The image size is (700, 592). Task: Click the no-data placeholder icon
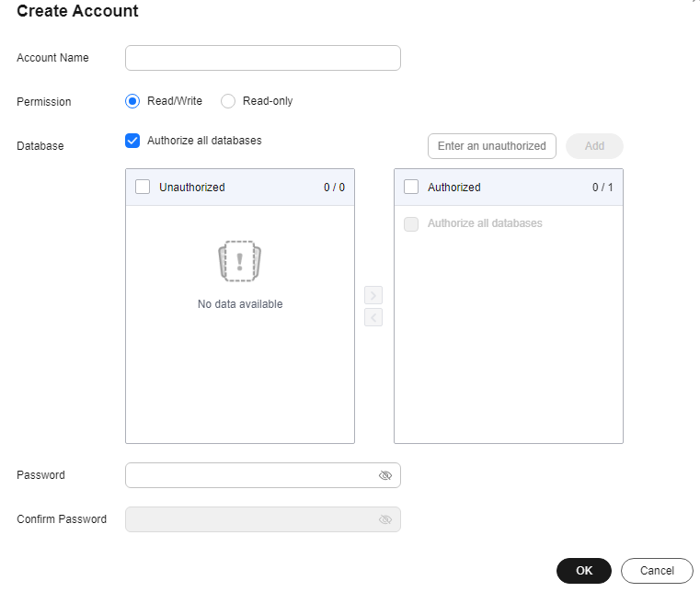tap(240, 261)
